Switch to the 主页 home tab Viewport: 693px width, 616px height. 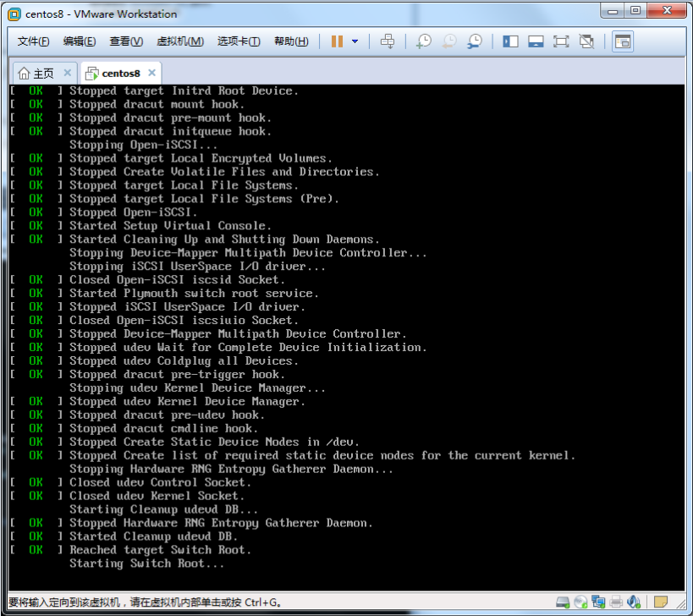click(x=37, y=73)
